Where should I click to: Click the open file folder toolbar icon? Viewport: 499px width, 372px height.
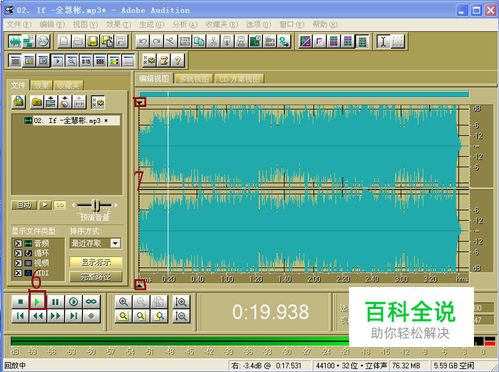78,42
